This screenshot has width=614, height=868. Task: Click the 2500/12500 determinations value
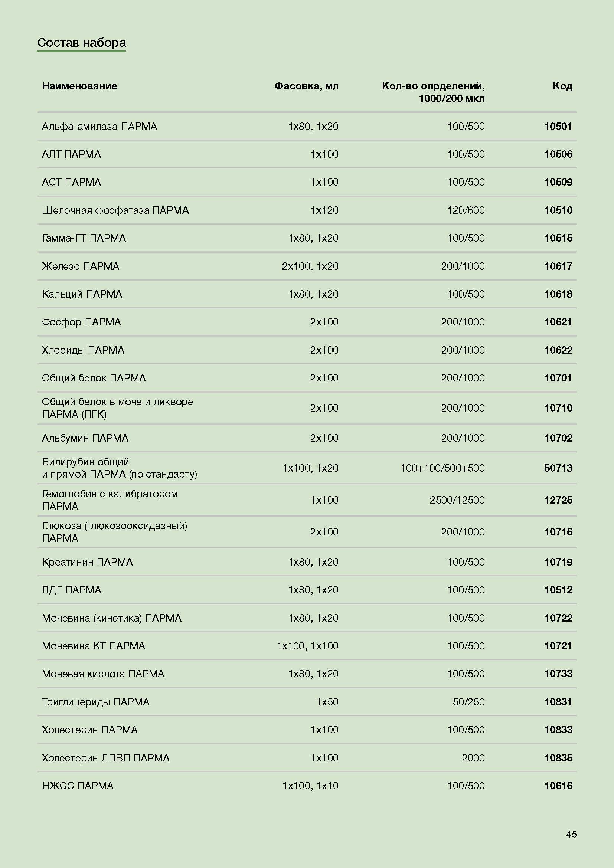(457, 500)
